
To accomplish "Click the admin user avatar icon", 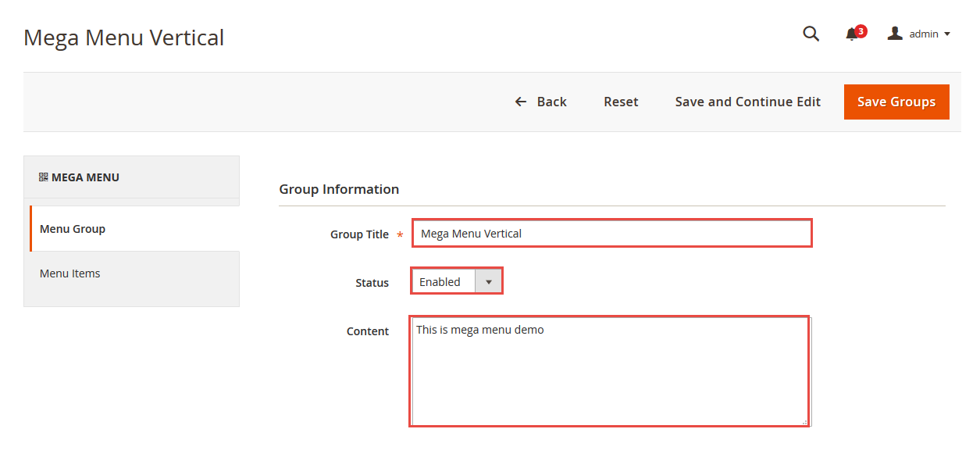I will pos(895,34).
